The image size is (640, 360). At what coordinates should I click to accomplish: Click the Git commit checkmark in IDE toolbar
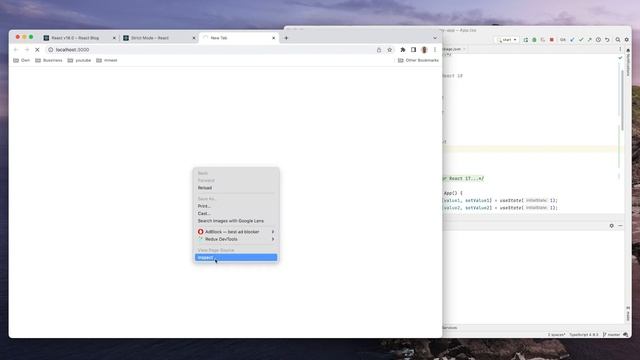[x=581, y=40]
